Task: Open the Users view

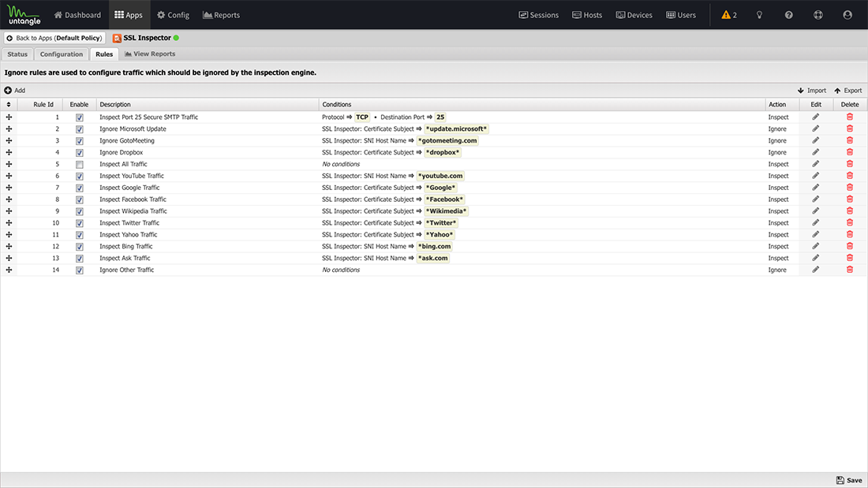Action: [x=681, y=15]
